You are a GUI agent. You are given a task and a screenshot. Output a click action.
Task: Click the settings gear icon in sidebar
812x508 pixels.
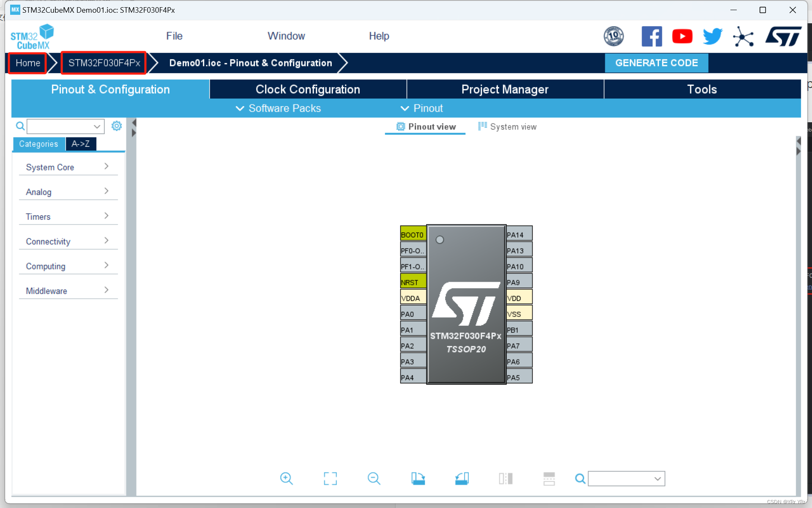tap(116, 126)
